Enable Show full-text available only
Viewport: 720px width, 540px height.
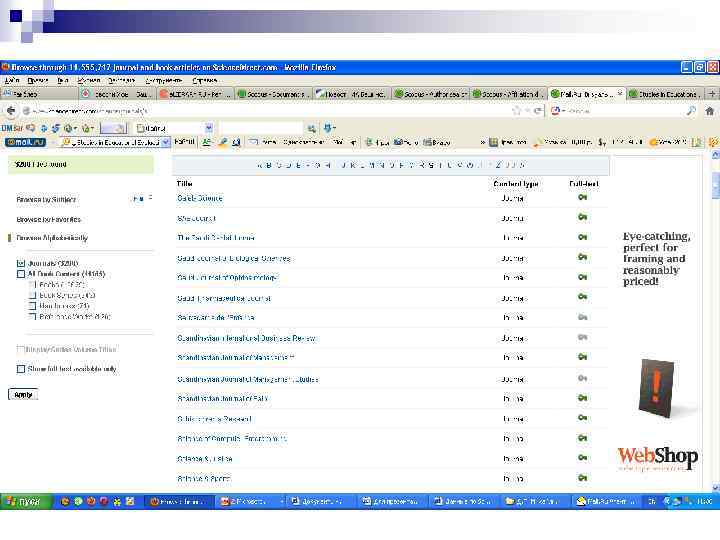click(x=21, y=369)
